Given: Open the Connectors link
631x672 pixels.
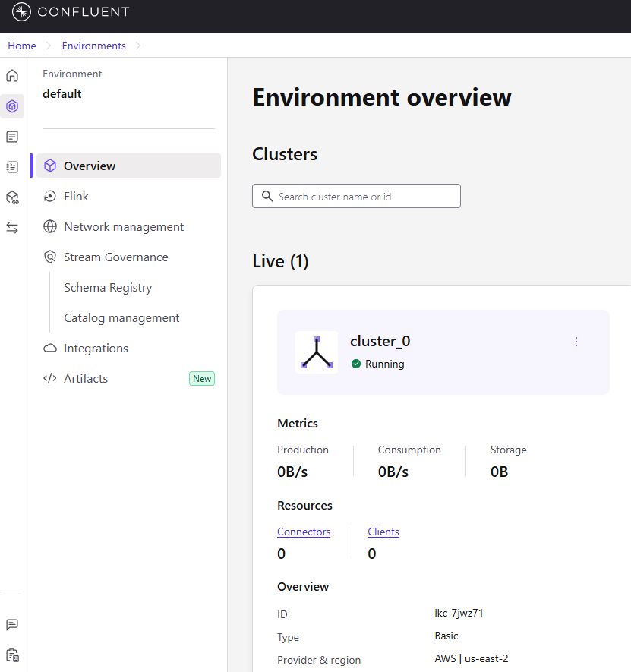Looking at the screenshot, I should pyautogui.click(x=304, y=532).
